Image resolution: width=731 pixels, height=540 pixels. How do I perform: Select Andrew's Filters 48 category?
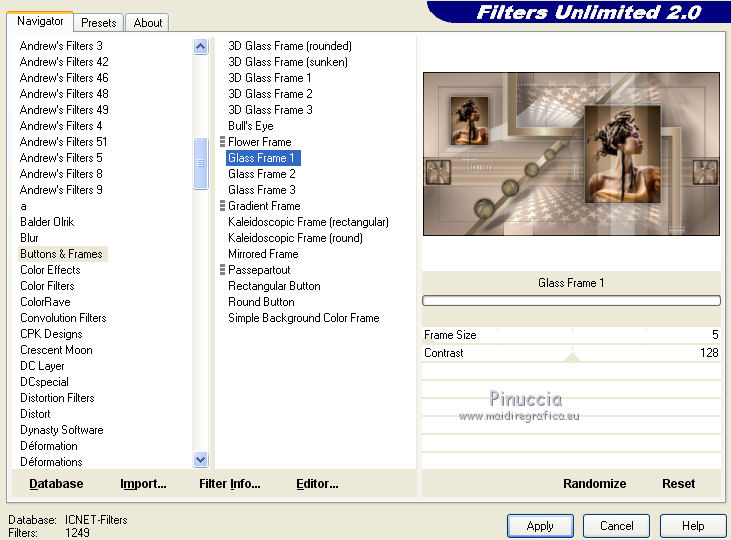click(x=64, y=94)
